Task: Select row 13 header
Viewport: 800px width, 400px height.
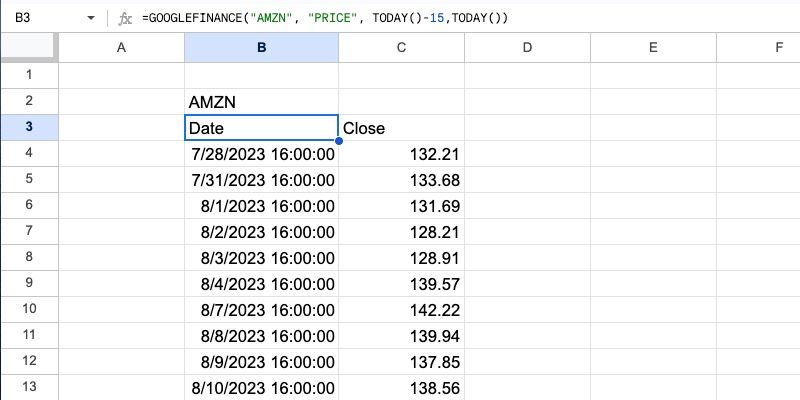Action: (28, 387)
